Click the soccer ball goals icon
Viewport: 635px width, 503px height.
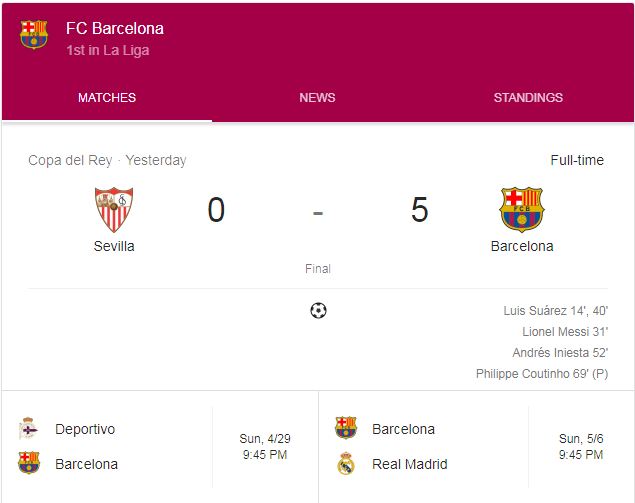(318, 311)
